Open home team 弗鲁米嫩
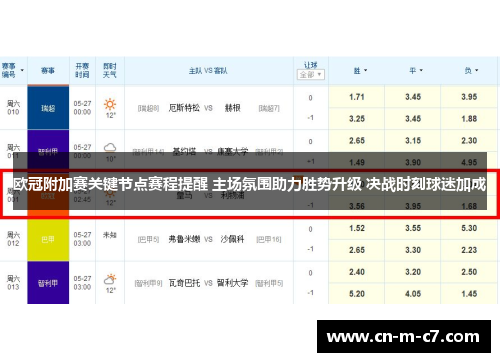The image size is (500, 362). click(184, 239)
